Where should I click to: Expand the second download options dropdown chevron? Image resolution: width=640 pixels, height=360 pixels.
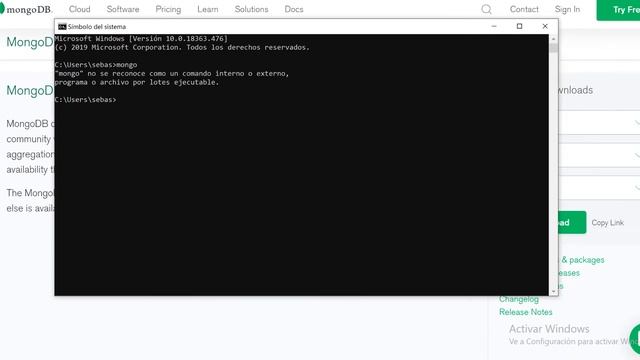[637, 155]
